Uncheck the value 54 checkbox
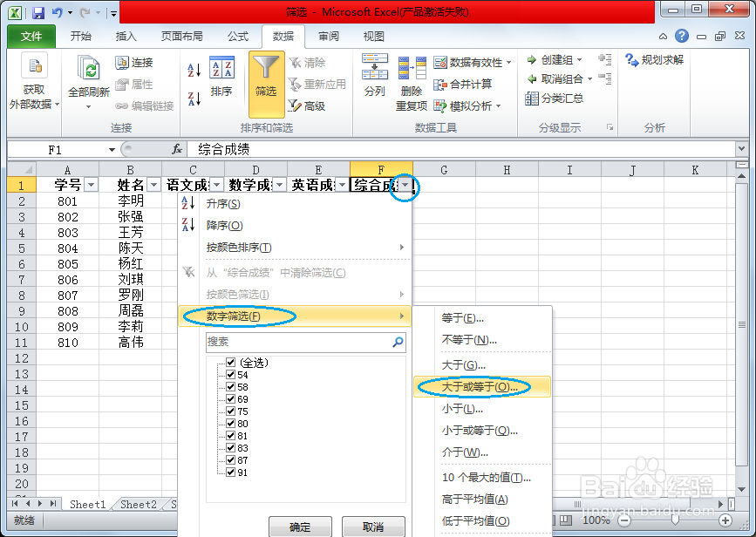This screenshot has height=537, width=756. tap(230, 375)
